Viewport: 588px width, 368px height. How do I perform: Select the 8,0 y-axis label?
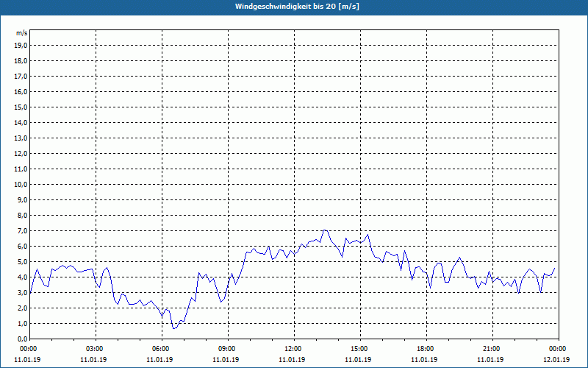click(x=22, y=215)
